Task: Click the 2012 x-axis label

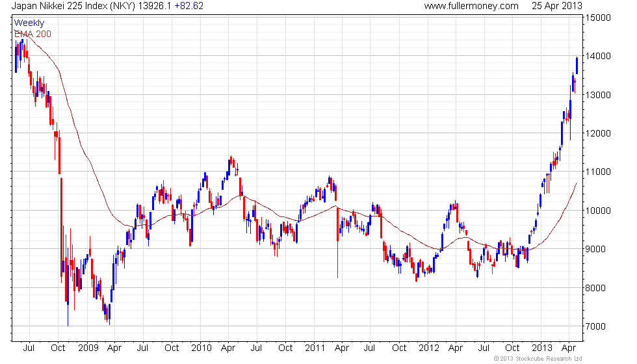Action: 429,348
